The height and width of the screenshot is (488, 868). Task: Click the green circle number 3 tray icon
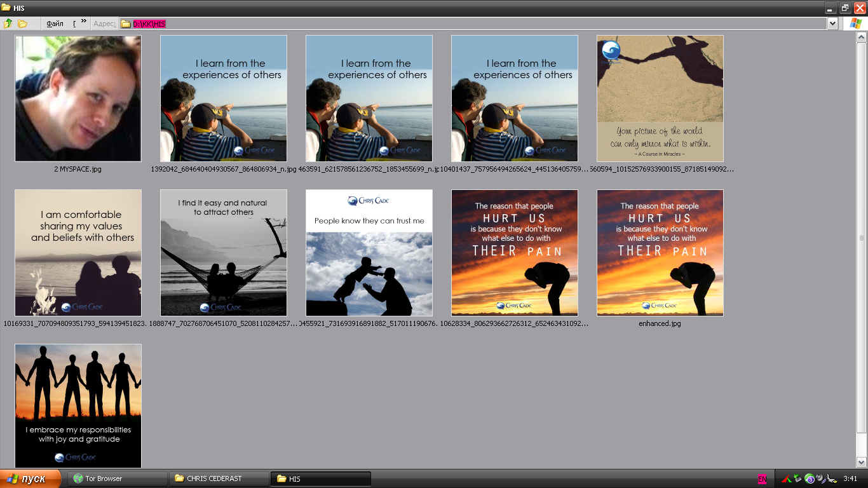pos(810,478)
